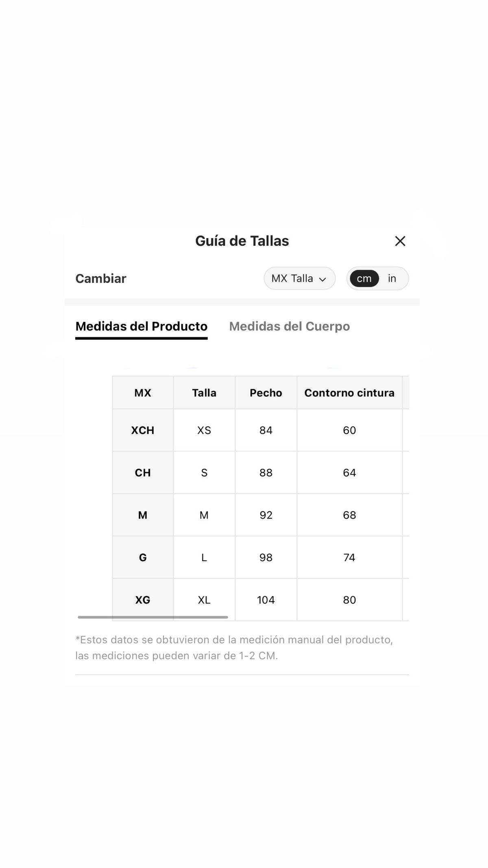This screenshot has width=488, height=868.
Task: Click the MX Talla chevron arrow
Action: 323,279
